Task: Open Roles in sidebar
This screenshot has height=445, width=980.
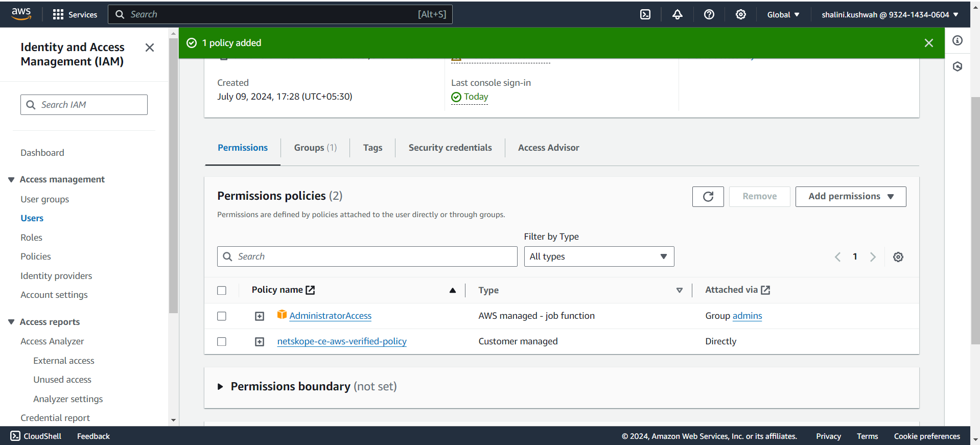Action: click(31, 238)
